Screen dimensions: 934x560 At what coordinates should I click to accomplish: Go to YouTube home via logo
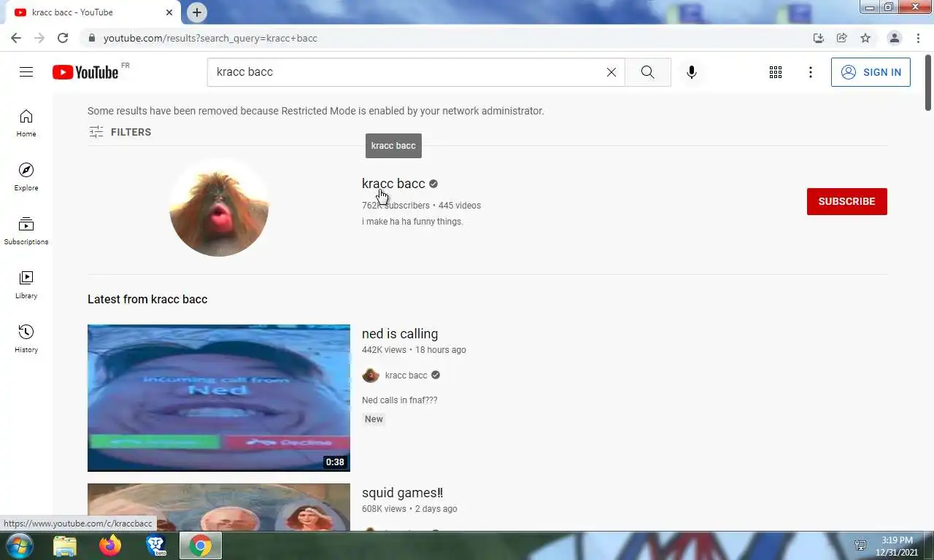point(85,71)
